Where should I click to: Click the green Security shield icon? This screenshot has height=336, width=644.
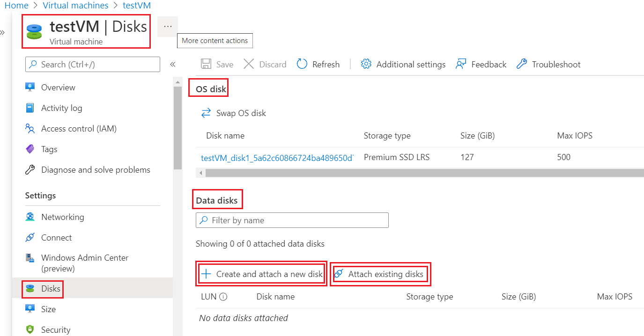click(x=30, y=329)
